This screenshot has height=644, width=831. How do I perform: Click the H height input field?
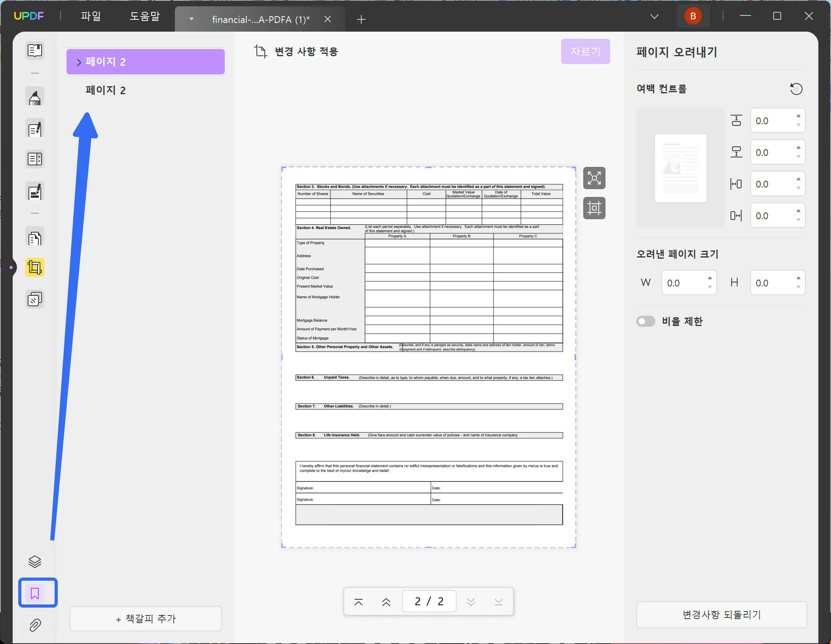point(778,283)
